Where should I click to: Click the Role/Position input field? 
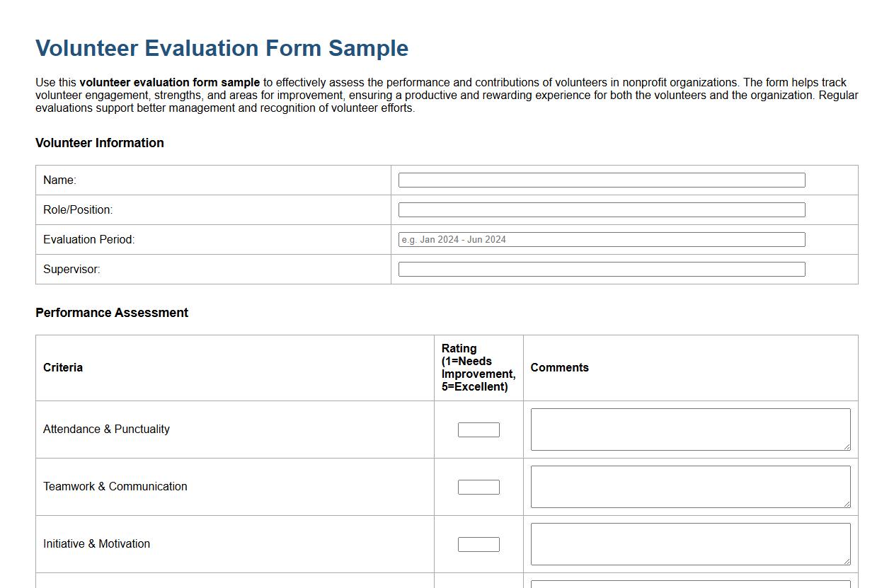point(602,209)
